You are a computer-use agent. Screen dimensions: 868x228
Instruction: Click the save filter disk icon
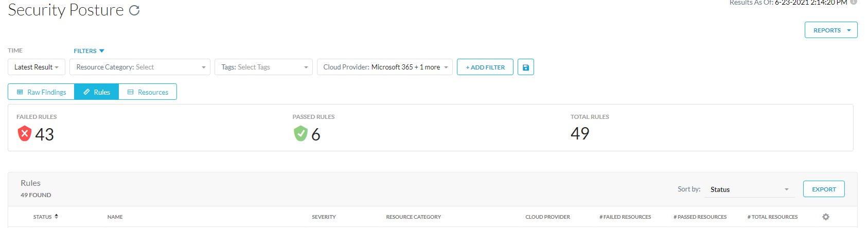(525, 67)
